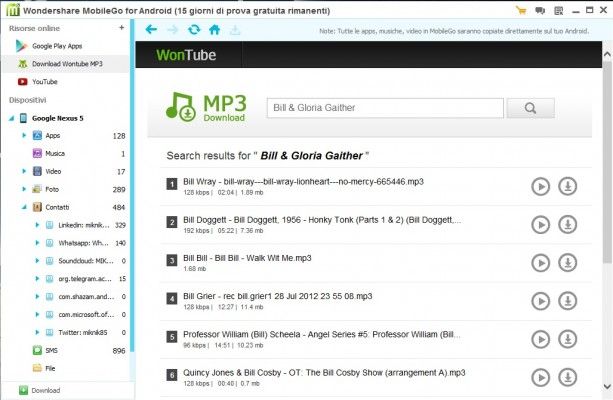Viewport: 613px width, 400px height.
Task: Expand the Whatsapp contacts group
Action: (x=37, y=243)
